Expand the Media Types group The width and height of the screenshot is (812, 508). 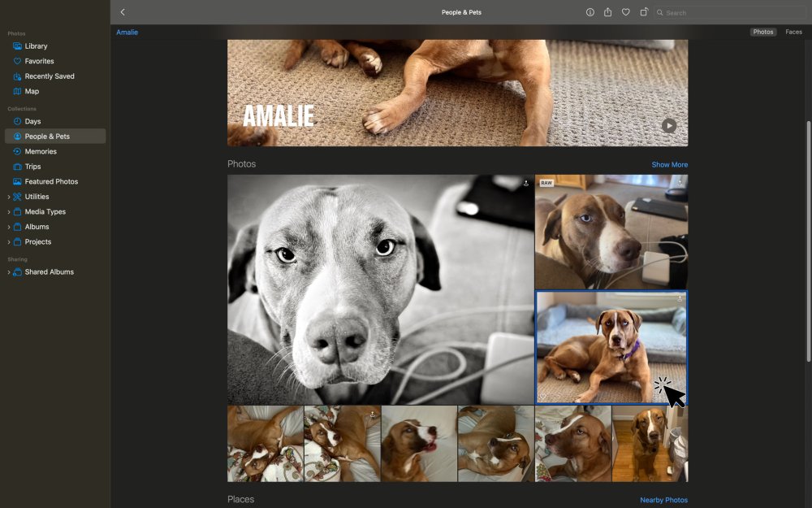pyautogui.click(x=9, y=212)
